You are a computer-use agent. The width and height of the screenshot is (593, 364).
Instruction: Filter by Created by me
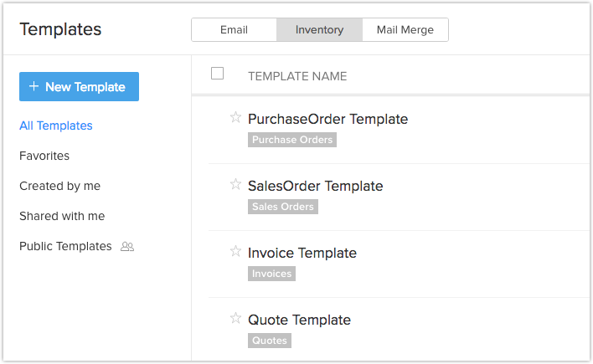coord(59,186)
